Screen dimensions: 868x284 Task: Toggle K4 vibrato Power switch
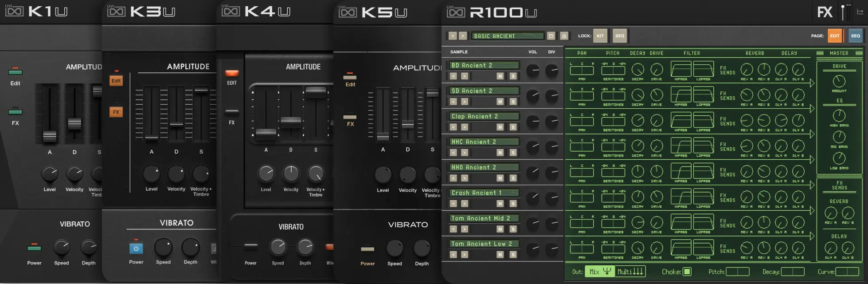(x=251, y=246)
